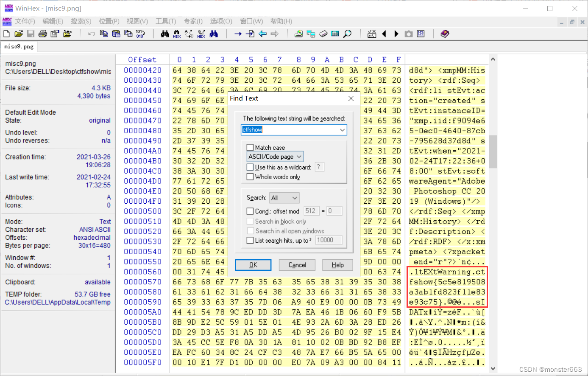Click Go To Offset arrow icon
Viewport: 588px width, 376px height.
click(238, 34)
